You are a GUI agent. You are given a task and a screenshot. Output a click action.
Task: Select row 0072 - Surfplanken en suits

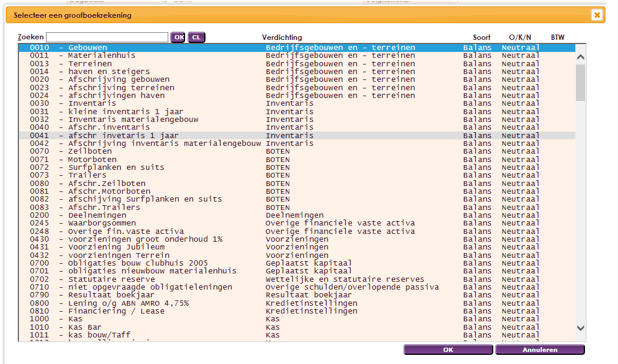(297, 167)
